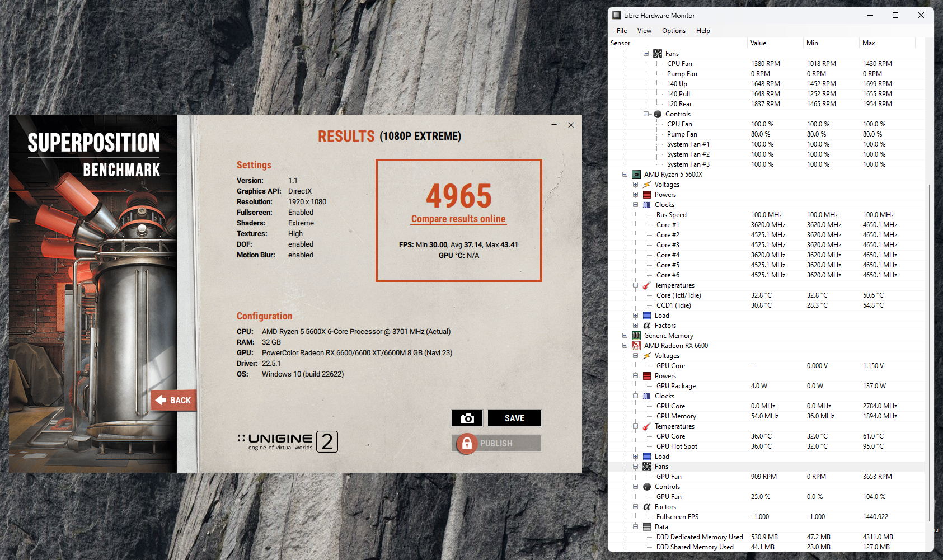Open the File menu
Screen dimensions: 943x560
click(622, 31)
